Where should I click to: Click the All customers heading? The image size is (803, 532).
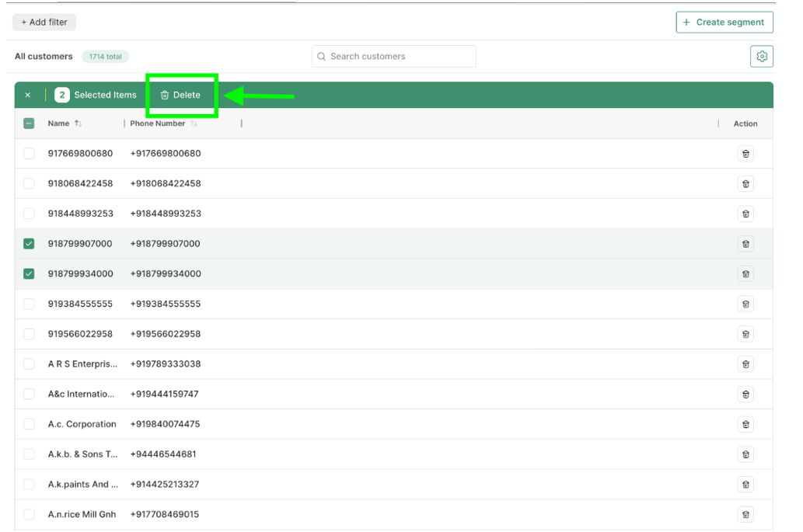point(44,57)
